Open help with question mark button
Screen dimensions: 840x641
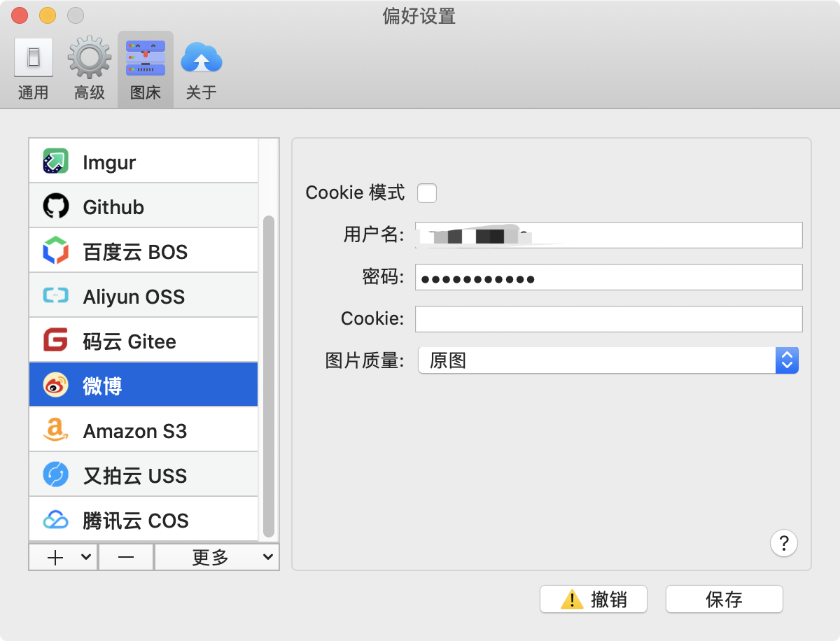coord(784,542)
